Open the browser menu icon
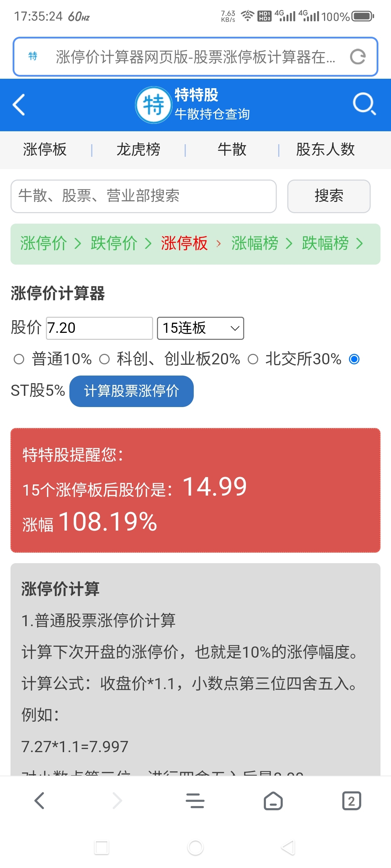 tap(195, 800)
